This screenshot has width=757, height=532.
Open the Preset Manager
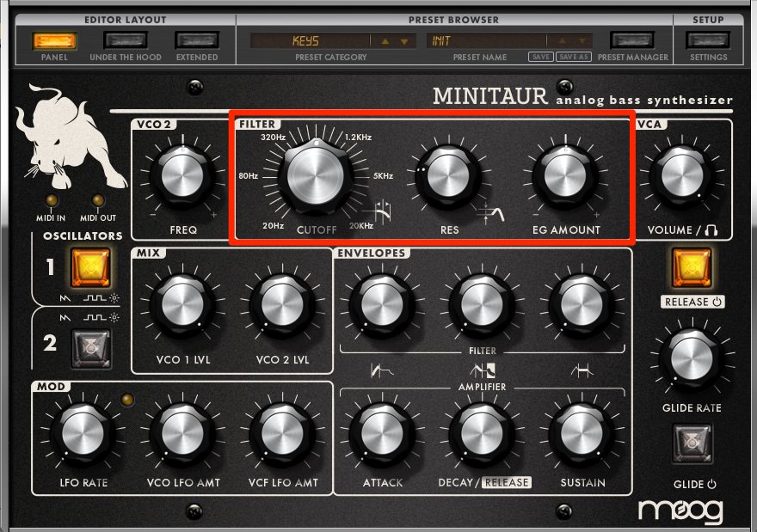[x=632, y=40]
